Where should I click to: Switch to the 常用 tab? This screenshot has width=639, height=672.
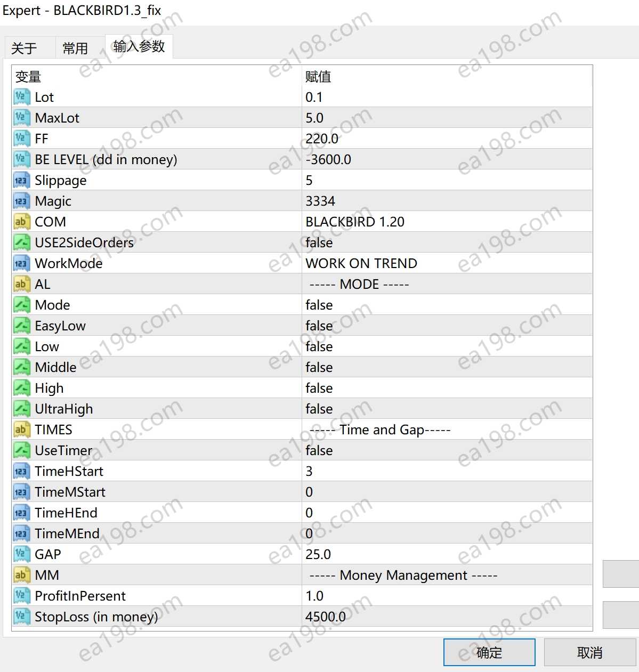tap(75, 48)
